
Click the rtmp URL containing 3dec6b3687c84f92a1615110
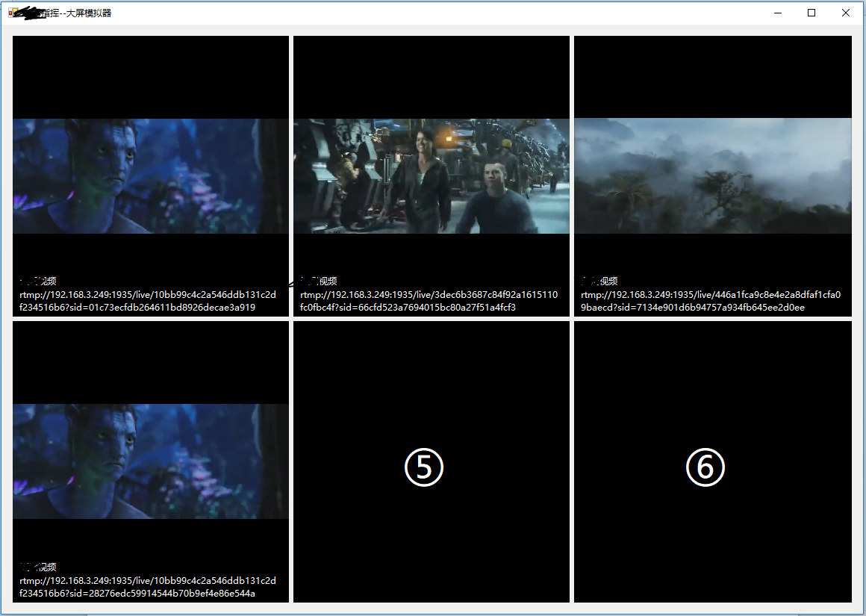(429, 301)
